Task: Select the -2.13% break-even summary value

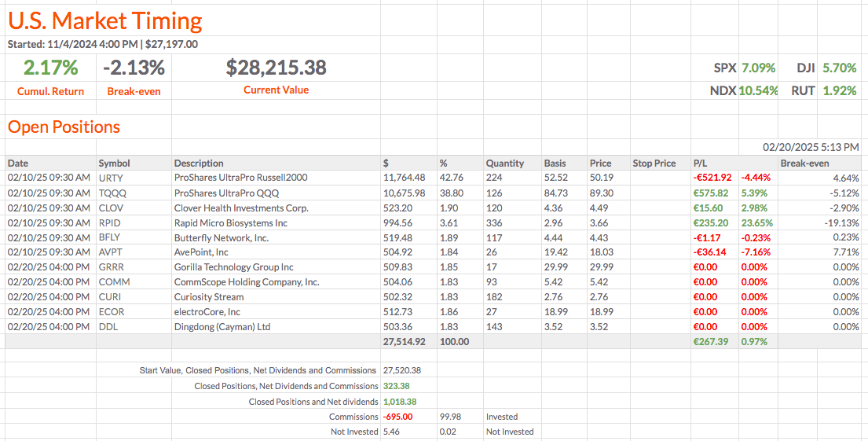Action: 134,68
